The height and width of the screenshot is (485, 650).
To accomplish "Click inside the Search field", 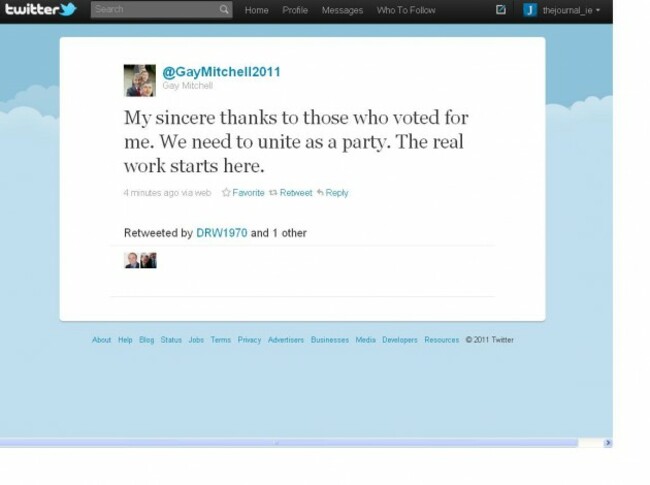I will pos(155,9).
